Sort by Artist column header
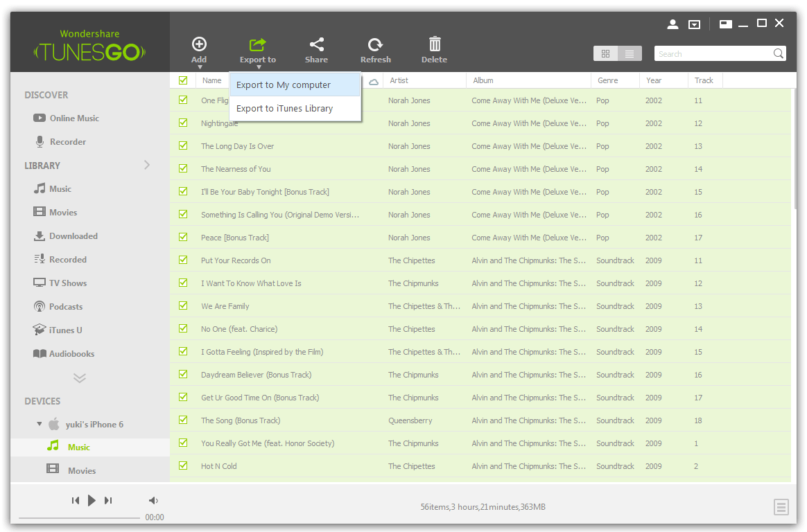This screenshot has width=807, height=532. 424,80
